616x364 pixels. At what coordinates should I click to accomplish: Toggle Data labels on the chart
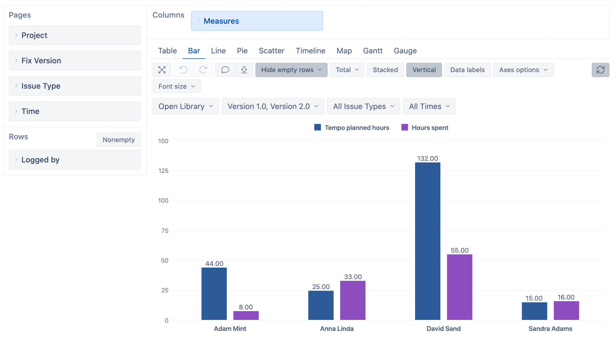tap(467, 70)
